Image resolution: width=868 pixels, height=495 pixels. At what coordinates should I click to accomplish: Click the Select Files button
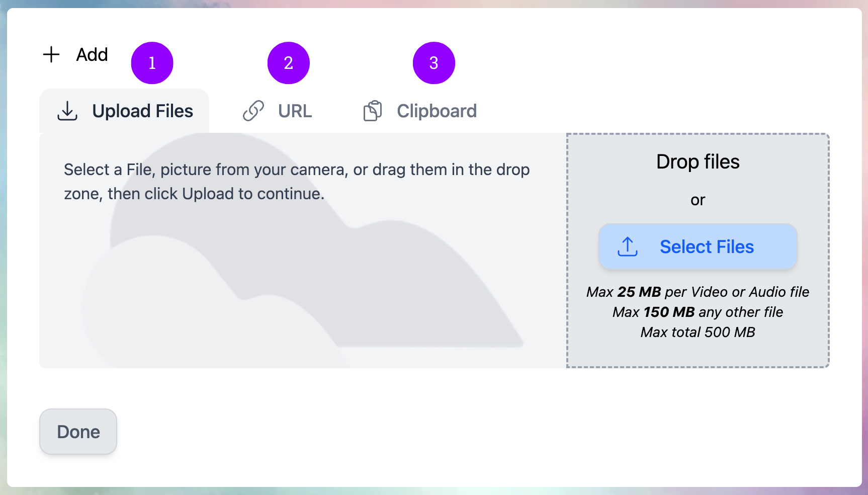click(698, 246)
